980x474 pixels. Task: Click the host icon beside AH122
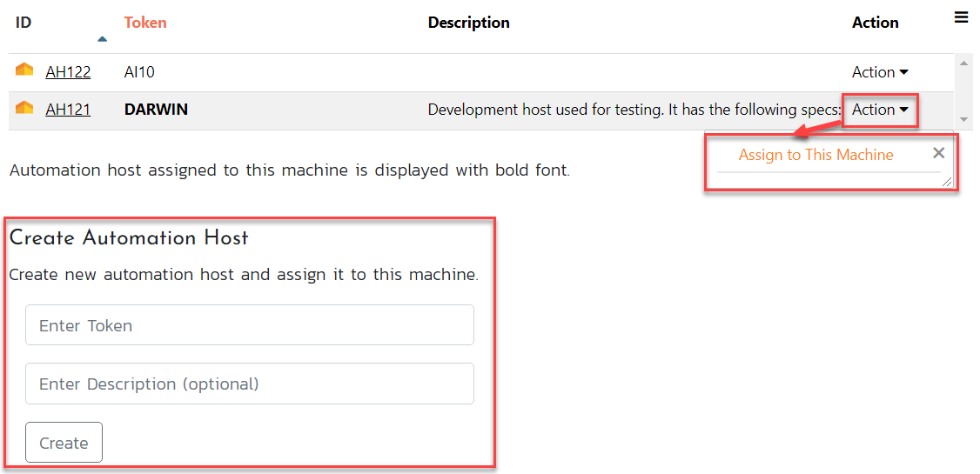(24, 70)
